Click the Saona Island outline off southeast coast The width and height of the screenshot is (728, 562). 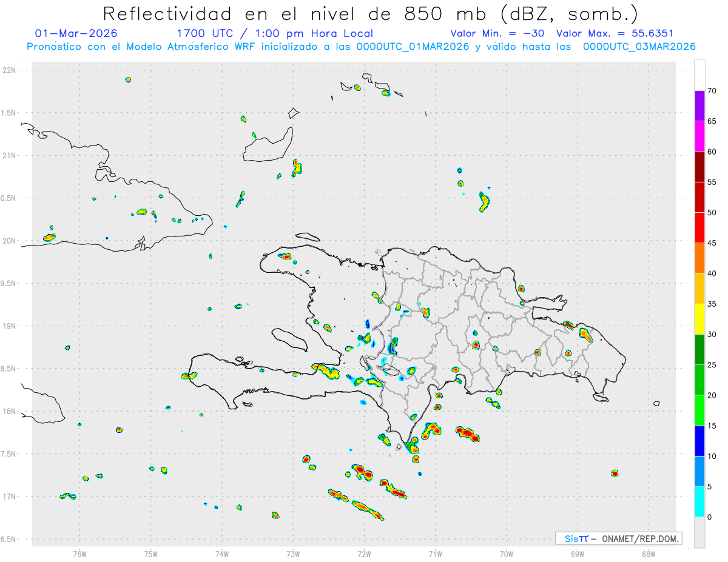pos(601,398)
